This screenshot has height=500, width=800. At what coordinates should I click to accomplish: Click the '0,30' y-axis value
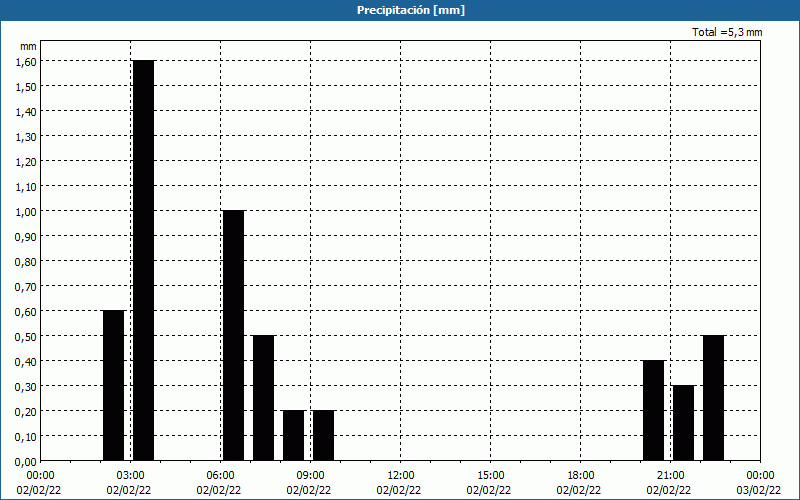(26, 386)
